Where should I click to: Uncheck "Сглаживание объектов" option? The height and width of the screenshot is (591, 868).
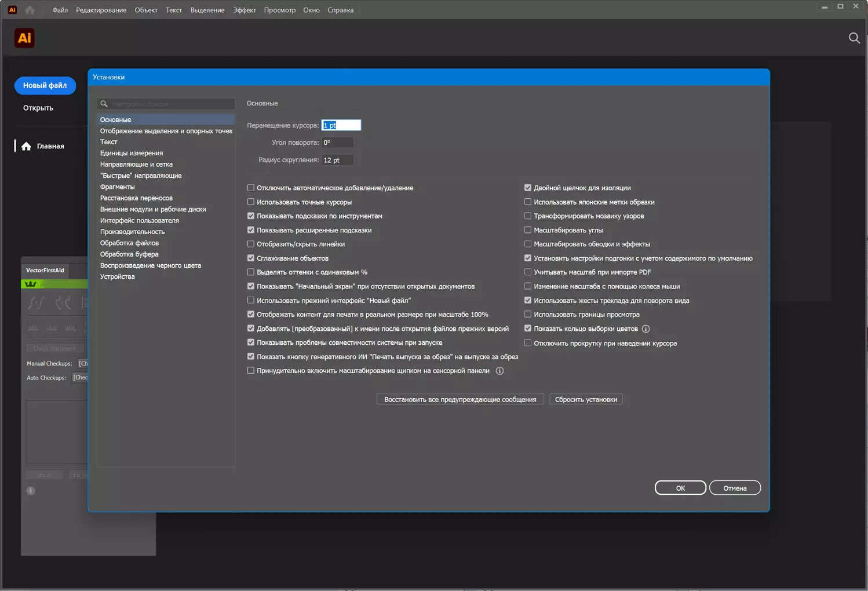[x=251, y=258]
